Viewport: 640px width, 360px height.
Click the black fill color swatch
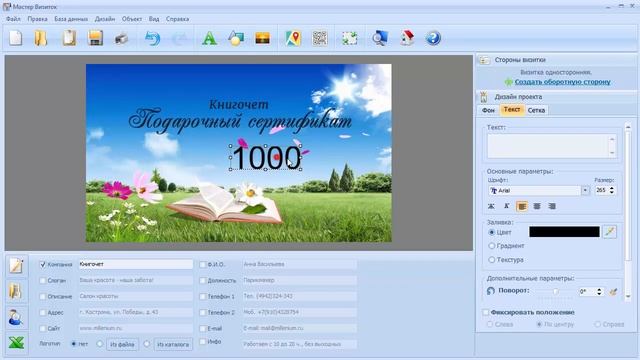564,232
